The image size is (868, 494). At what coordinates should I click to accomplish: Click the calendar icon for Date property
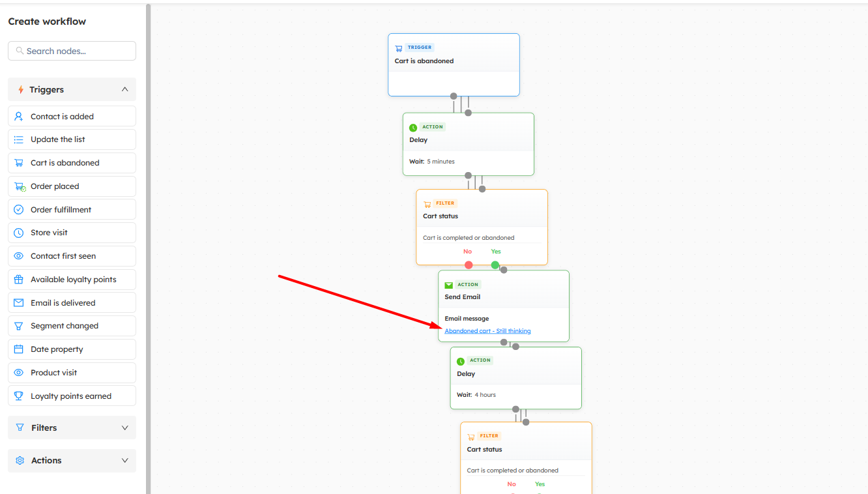pyautogui.click(x=19, y=349)
